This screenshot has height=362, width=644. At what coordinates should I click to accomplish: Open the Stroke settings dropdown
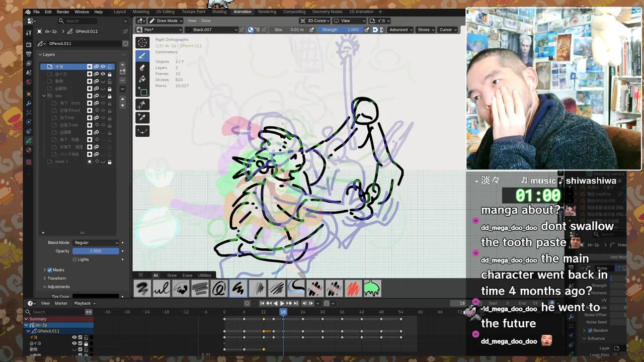[426, 30]
